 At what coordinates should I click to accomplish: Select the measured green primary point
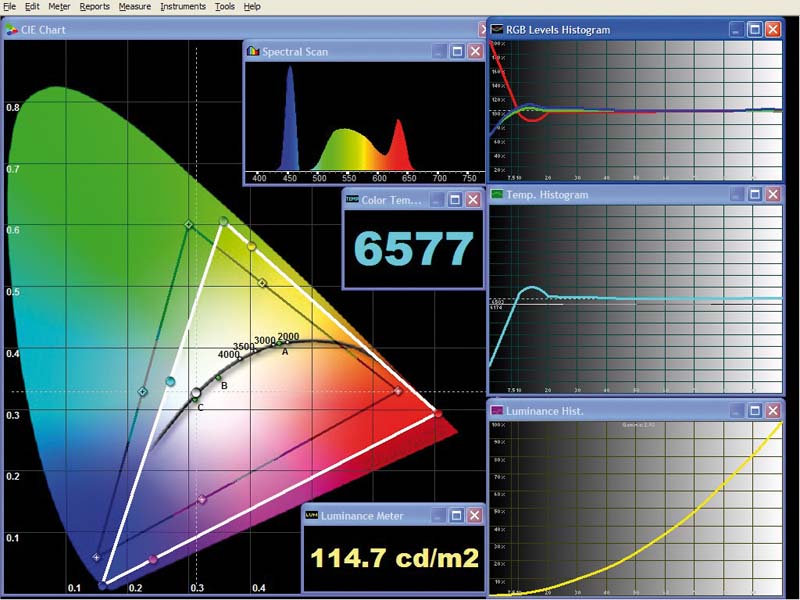[x=223, y=221]
